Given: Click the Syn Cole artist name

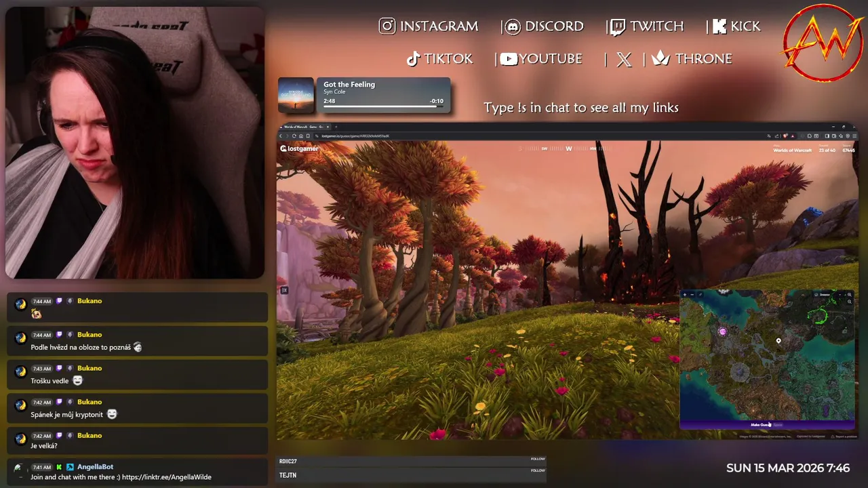Looking at the screenshot, I should (x=336, y=92).
